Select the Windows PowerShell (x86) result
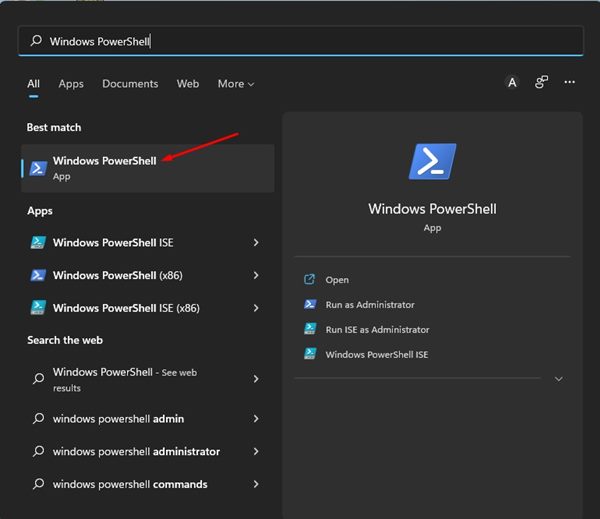Image resolution: width=600 pixels, height=519 pixels. (148, 275)
